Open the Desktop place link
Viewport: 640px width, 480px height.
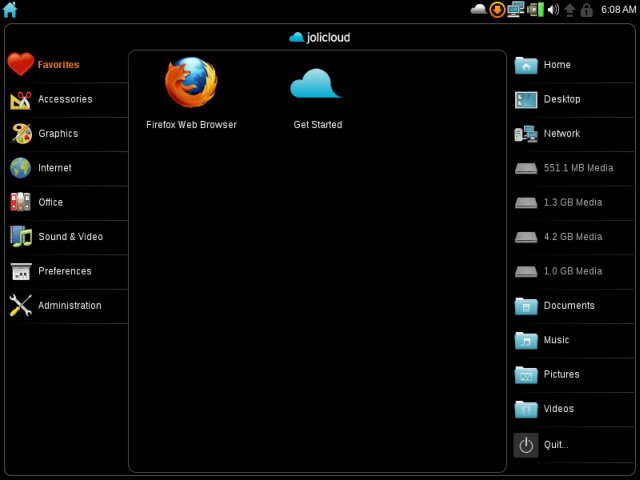point(562,99)
